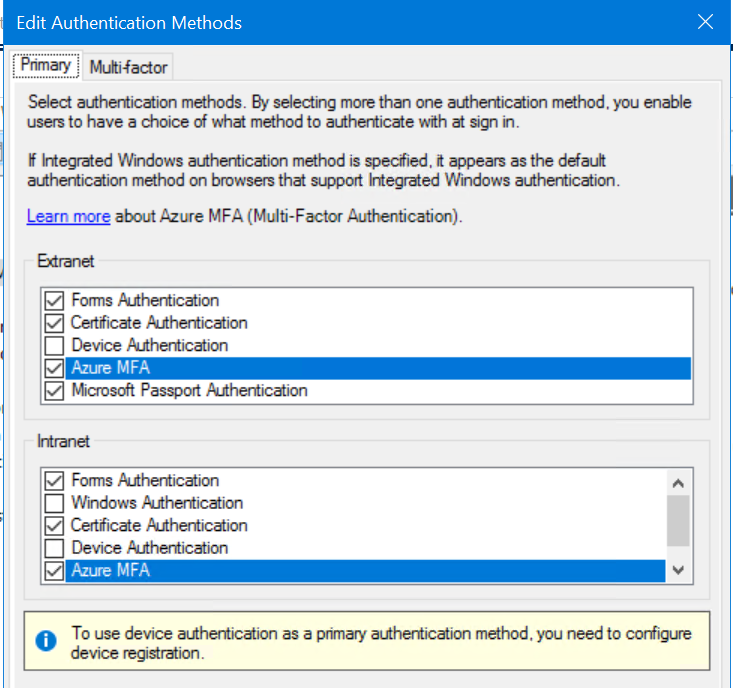Select the Primary tab
733x688 pixels.
(x=45, y=65)
